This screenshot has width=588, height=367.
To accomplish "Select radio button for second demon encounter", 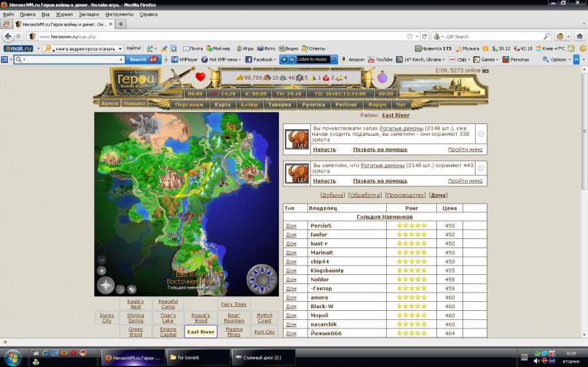I will click(481, 168).
